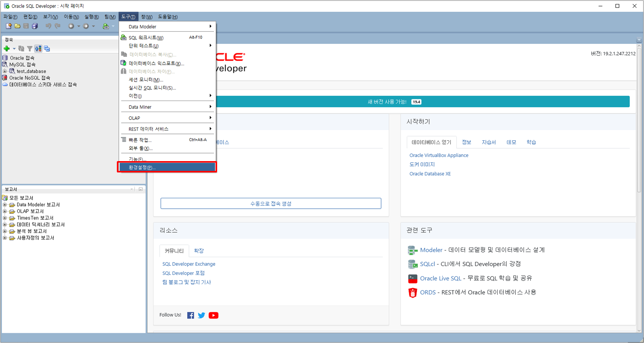The image size is (644, 343).
Task: Expand the 분석 뷰 보고서 folder
Action: 5,231
